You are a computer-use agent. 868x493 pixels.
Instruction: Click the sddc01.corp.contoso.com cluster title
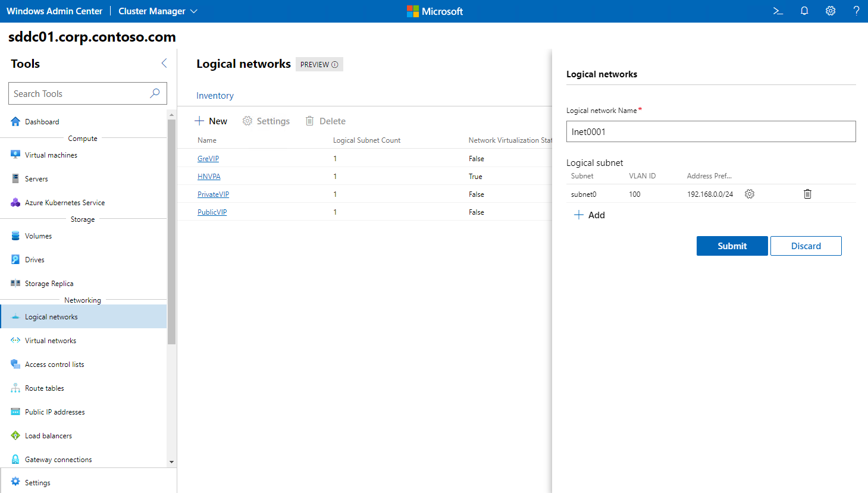[x=92, y=37]
